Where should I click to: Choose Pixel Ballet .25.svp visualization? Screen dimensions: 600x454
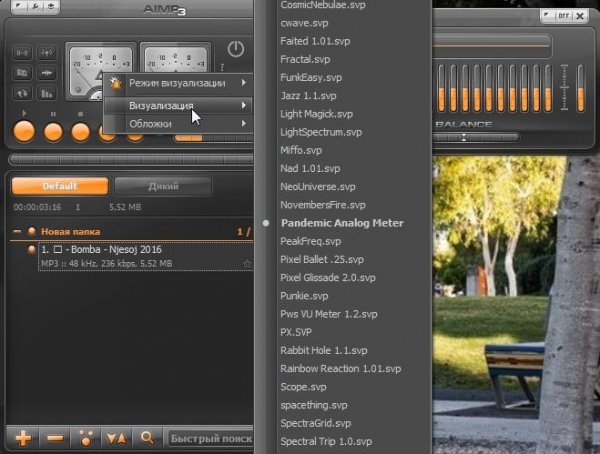click(322, 260)
